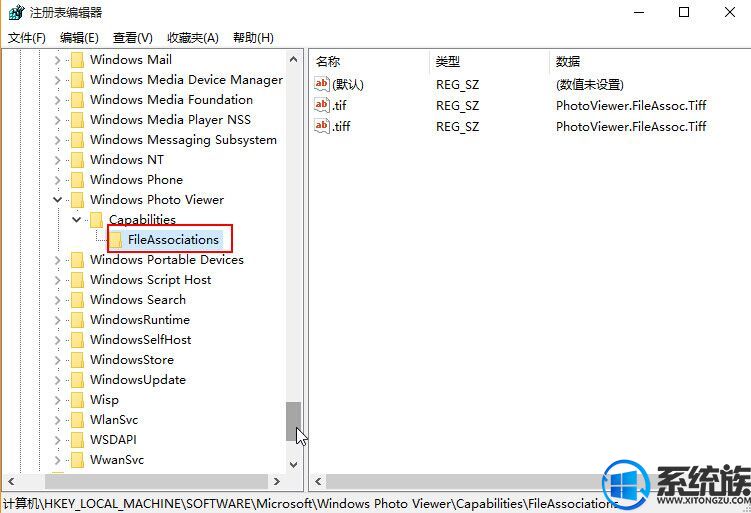
Task: Click the Windows Media Foundation folder icon
Action: point(78,100)
